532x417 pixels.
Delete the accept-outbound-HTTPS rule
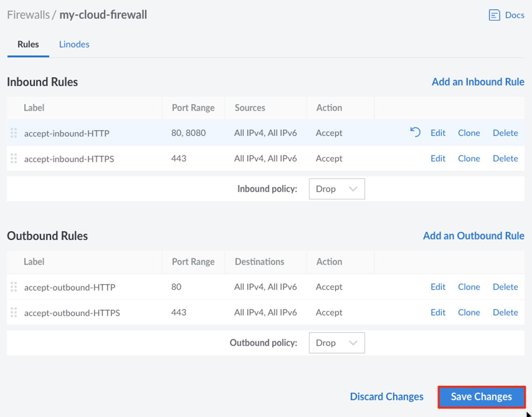(505, 313)
